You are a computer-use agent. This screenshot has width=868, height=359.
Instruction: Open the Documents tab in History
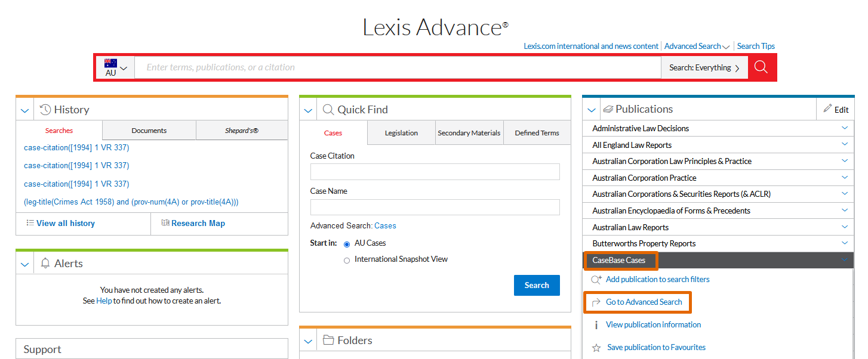[149, 130]
